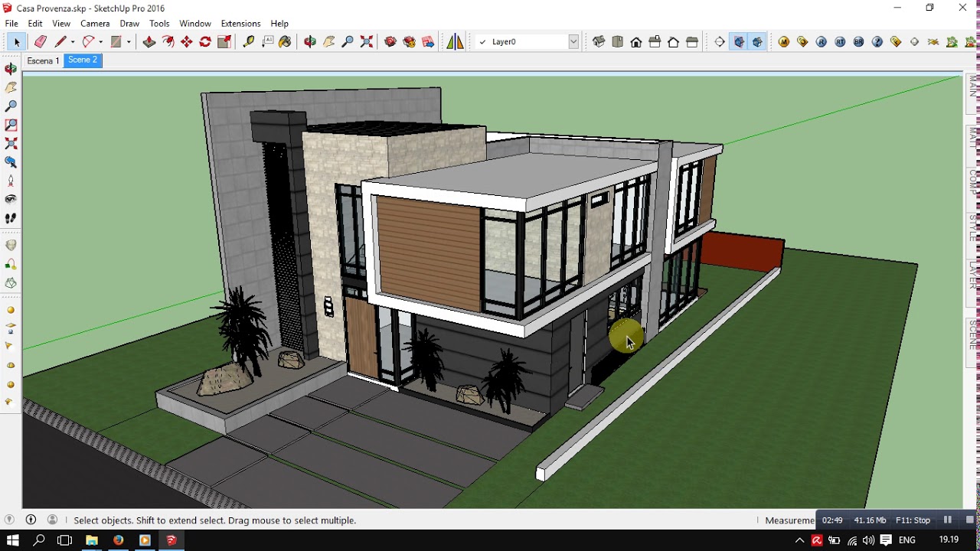Open the Camera menu
Screen dimensions: 980x551
click(95, 24)
